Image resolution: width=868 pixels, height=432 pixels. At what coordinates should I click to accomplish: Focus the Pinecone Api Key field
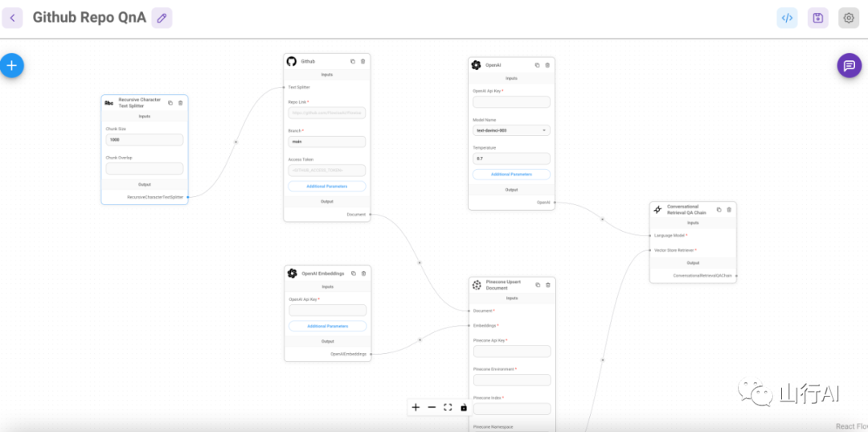pyautogui.click(x=512, y=351)
